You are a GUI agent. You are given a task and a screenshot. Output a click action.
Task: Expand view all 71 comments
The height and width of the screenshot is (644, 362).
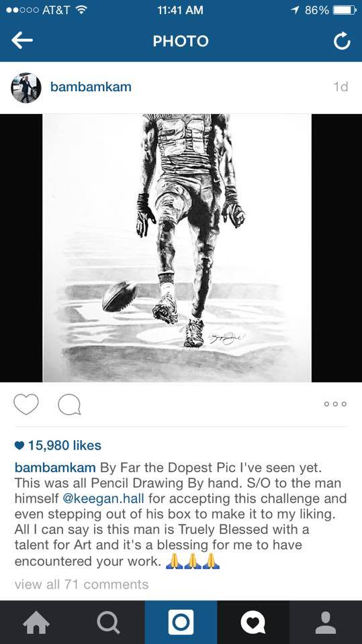click(x=81, y=584)
